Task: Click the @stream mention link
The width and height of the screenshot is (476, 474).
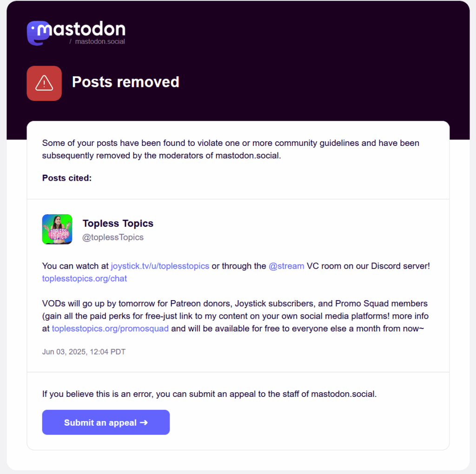Action: pos(286,266)
